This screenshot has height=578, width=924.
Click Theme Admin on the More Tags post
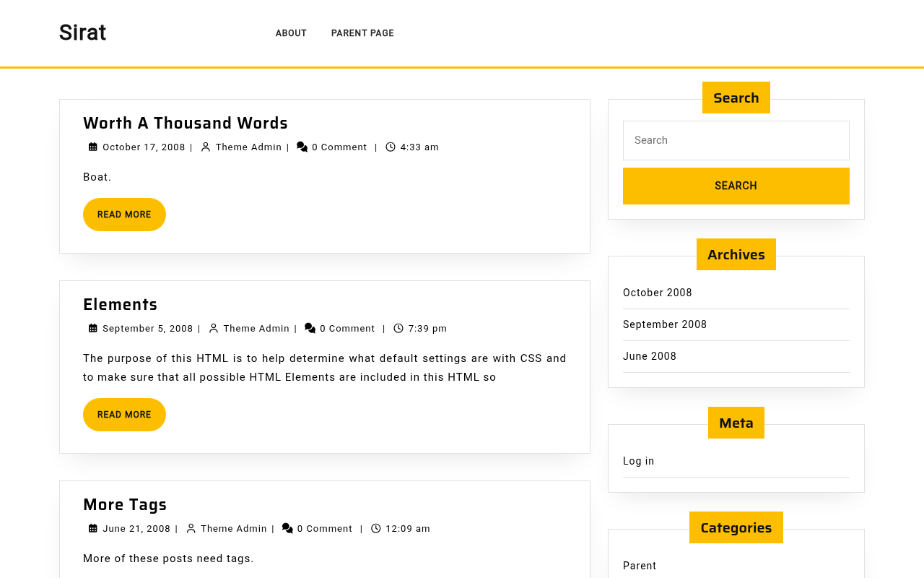click(234, 529)
